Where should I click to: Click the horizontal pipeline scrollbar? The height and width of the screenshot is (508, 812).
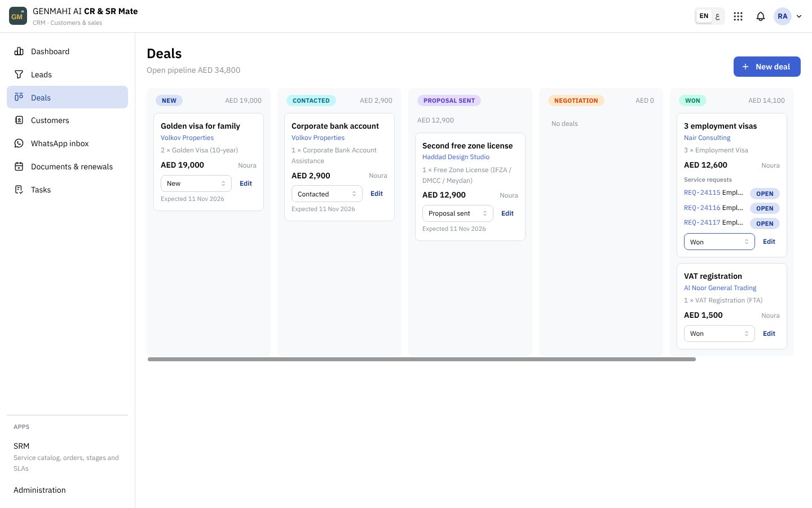click(x=422, y=359)
